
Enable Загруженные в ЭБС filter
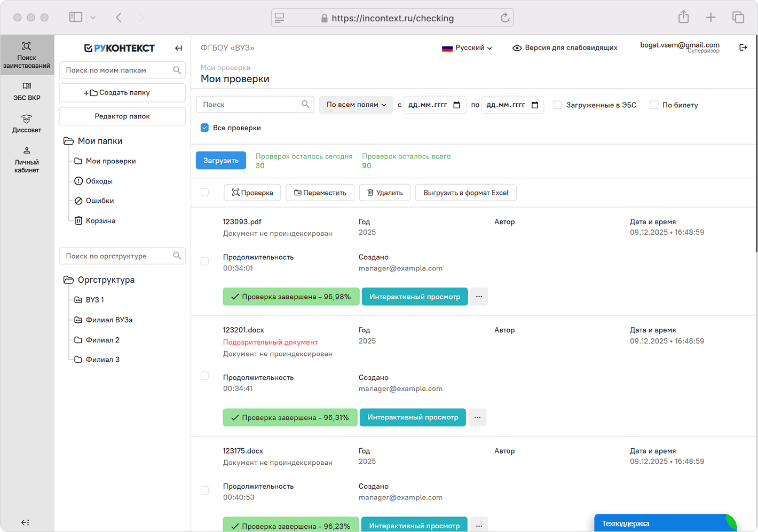click(558, 105)
